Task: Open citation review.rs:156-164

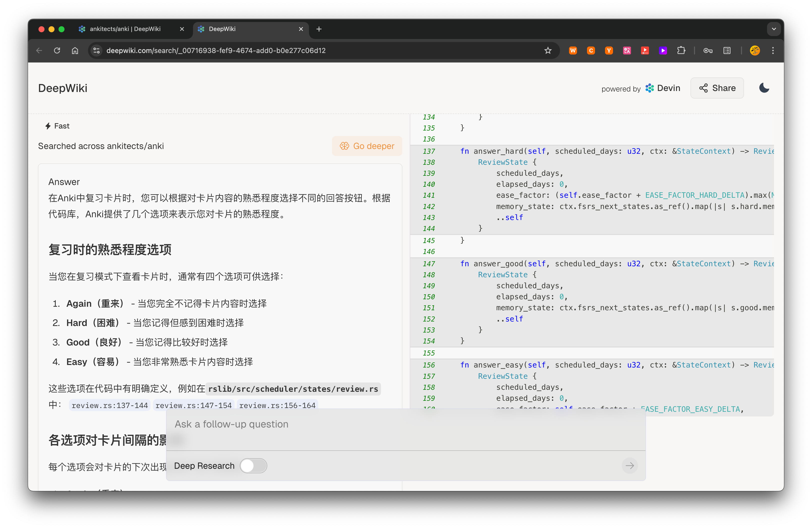Action: 277,405
